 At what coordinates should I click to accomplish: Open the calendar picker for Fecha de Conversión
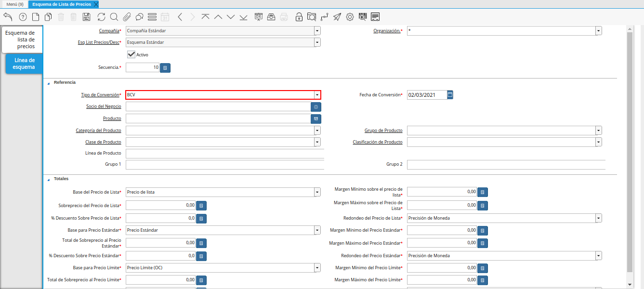pyautogui.click(x=450, y=95)
